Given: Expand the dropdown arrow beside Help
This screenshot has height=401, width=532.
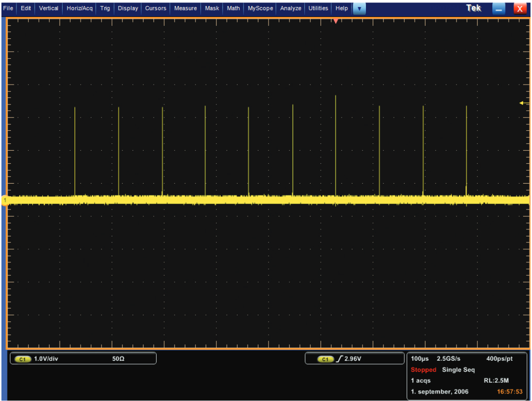Looking at the screenshot, I should [x=359, y=8].
